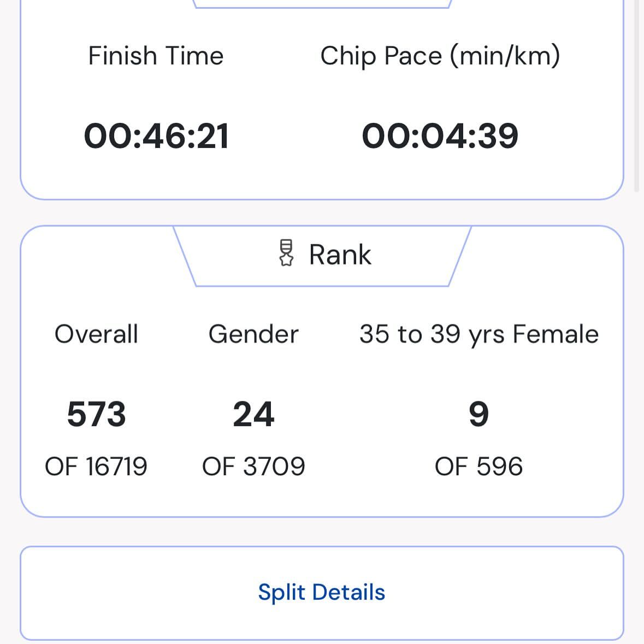Click the OF 3709 gender total
The width and height of the screenshot is (644, 644).
click(x=253, y=466)
